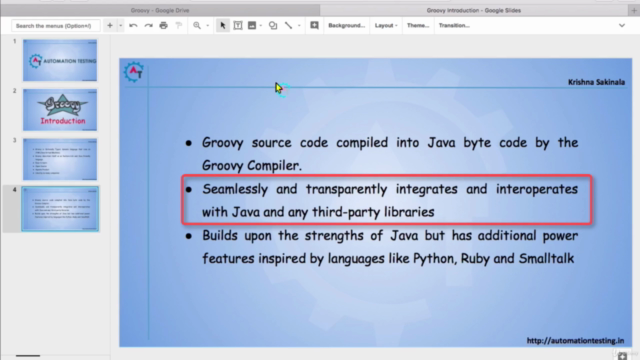This screenshot has height=360, width=640.
Task: Open the Line type dropdown arrow
Action: [299, 25]
